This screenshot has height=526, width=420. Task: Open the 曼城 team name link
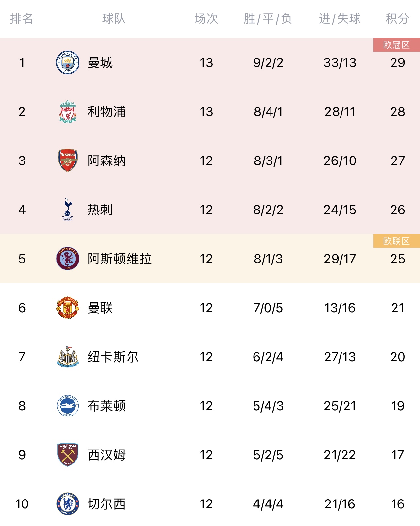coord(100,62)
